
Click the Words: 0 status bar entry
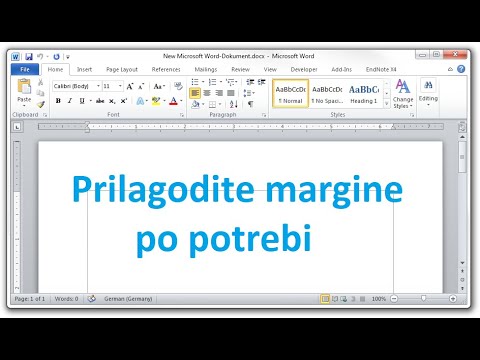(66, 299)
